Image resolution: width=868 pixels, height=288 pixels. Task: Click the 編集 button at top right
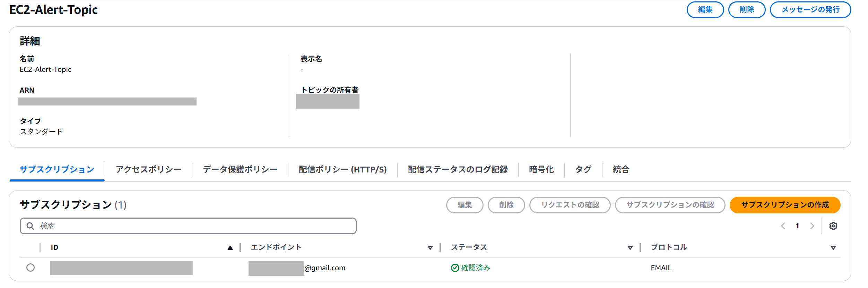[705, 10]
